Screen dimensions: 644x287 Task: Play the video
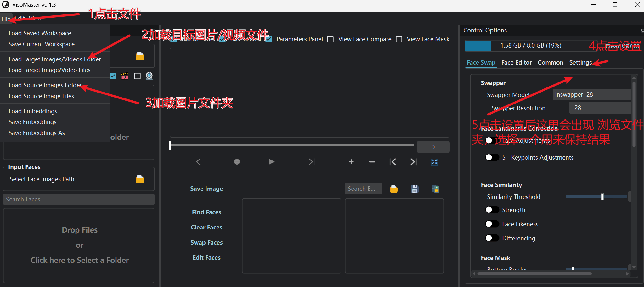272,162
